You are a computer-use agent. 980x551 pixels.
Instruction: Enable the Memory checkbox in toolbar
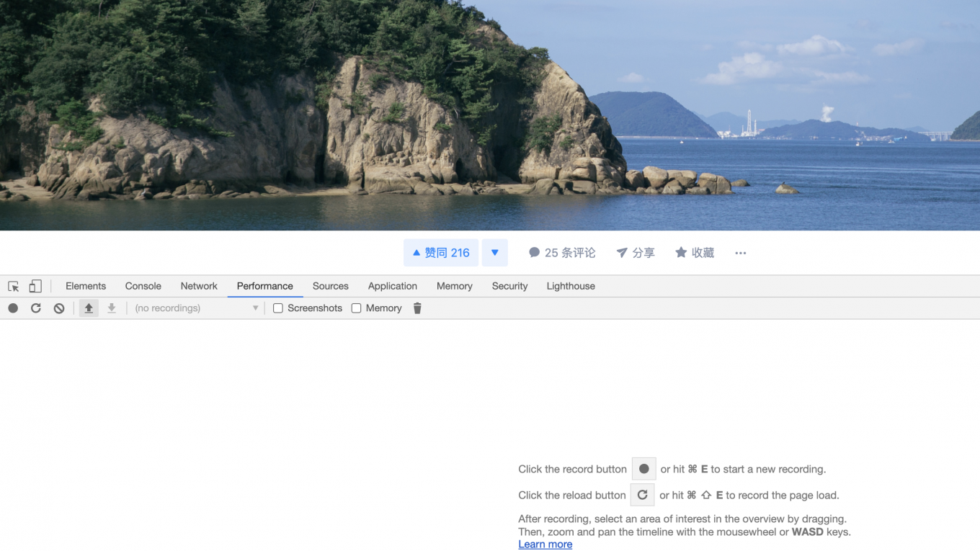(356, 308)
